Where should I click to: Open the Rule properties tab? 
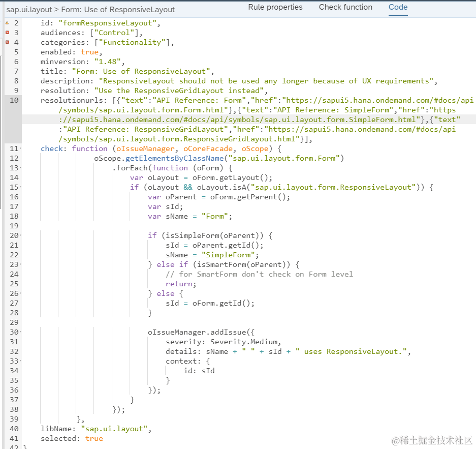(x=275, y=7)
